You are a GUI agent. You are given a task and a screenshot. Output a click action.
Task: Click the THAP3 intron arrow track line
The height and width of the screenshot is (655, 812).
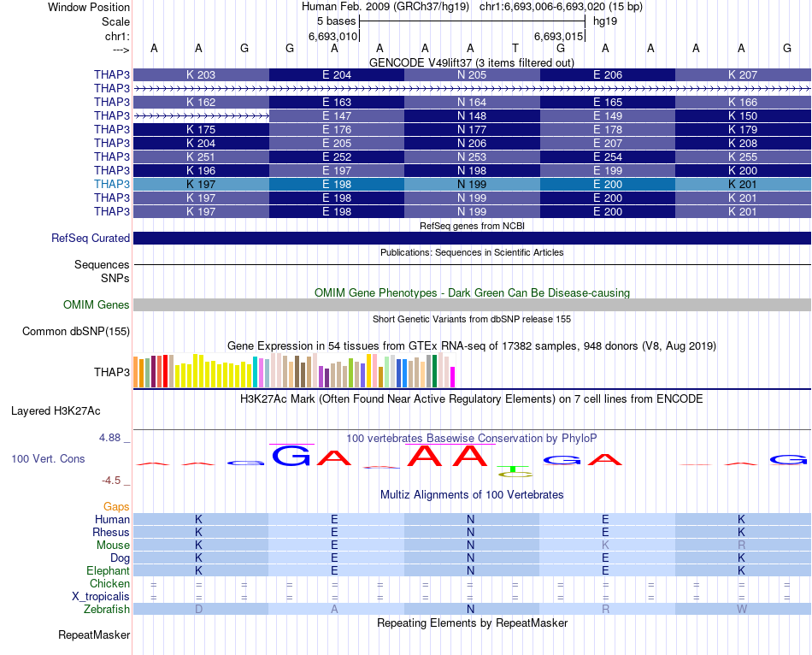tap(472, 89)
